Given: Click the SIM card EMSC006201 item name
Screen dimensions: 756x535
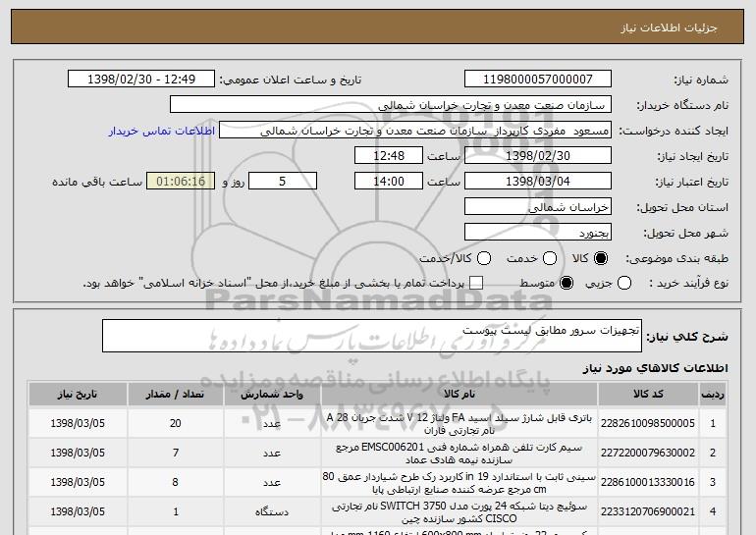Looking at the screenshot, I should pyautogui.click(x=459, y=454).
